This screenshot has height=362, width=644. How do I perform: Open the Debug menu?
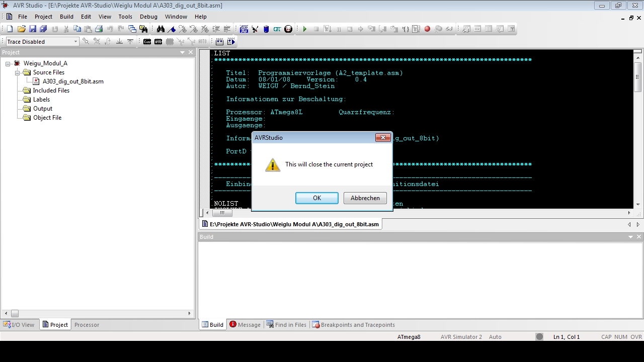(x=148, y=17)
